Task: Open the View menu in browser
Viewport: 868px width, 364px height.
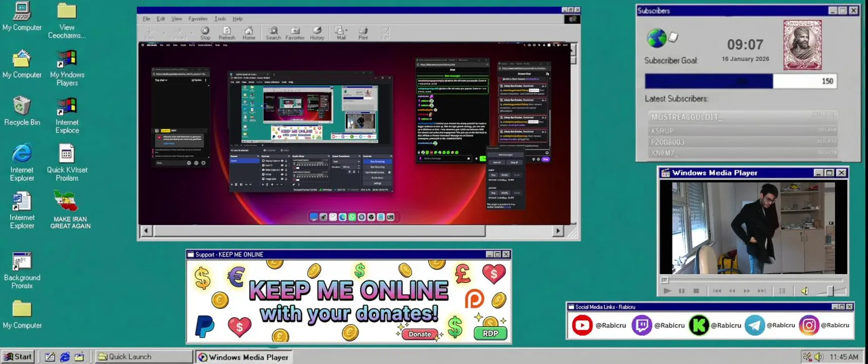Action: [x=176, y=19]
